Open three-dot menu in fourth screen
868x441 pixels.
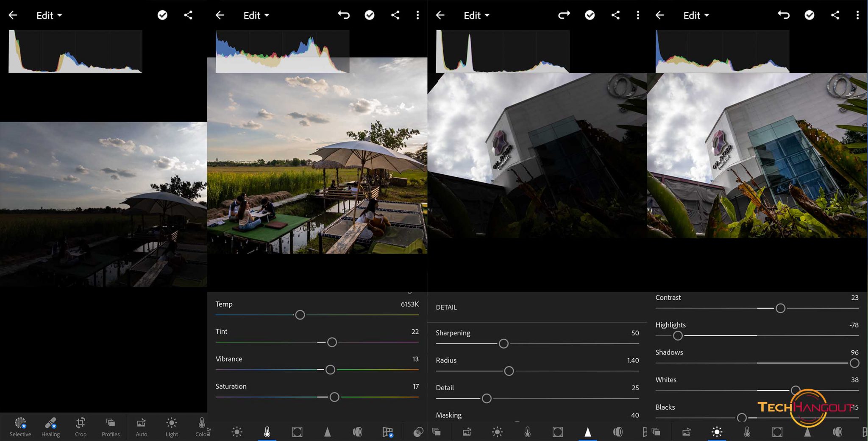857,15
